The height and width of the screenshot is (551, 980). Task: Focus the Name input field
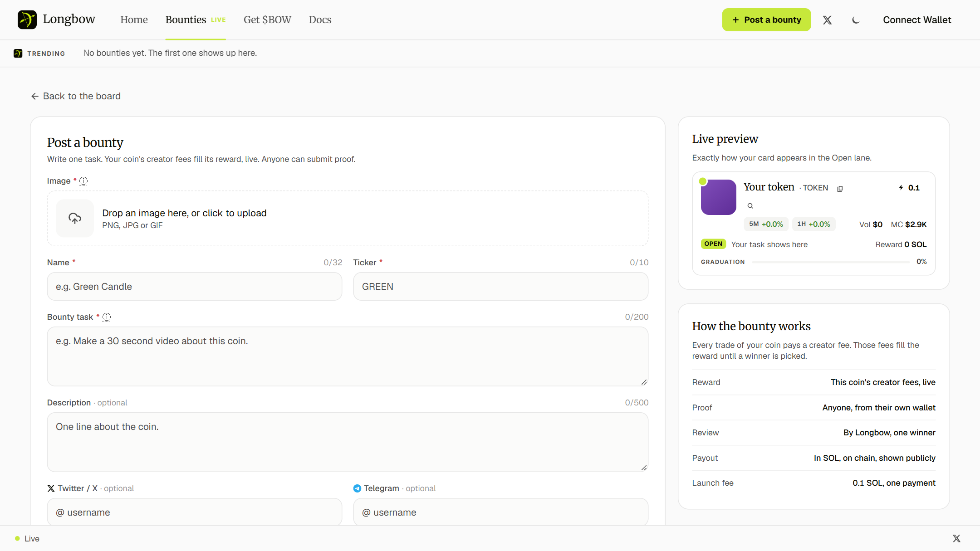click(194, 286)
